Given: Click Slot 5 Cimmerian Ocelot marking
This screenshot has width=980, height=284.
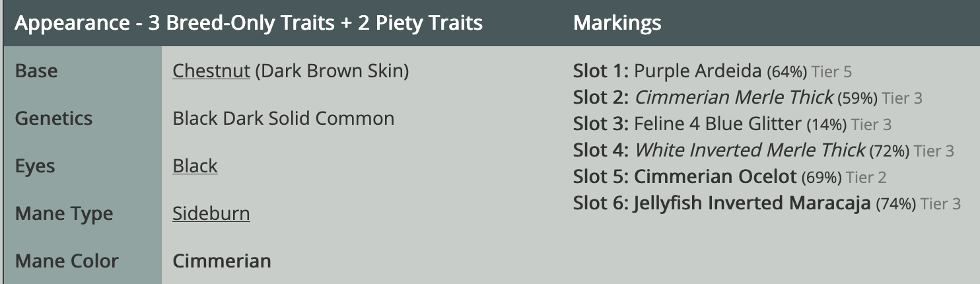Looking at the screenshot, I should point(715,177).
